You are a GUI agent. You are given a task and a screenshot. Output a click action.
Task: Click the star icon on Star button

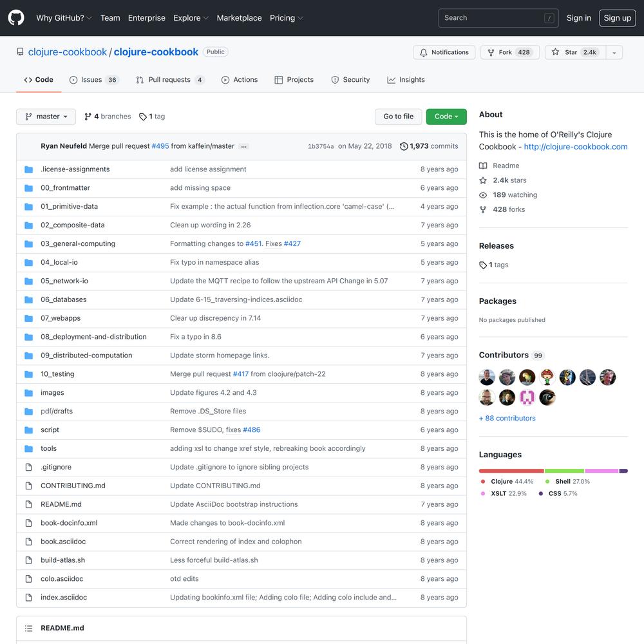tap(555, 52)
